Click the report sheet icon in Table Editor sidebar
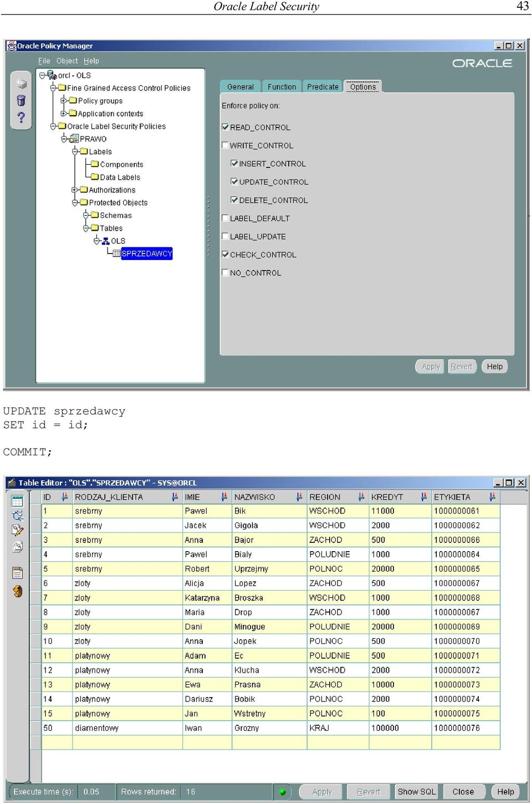 [x=18, y=573]
